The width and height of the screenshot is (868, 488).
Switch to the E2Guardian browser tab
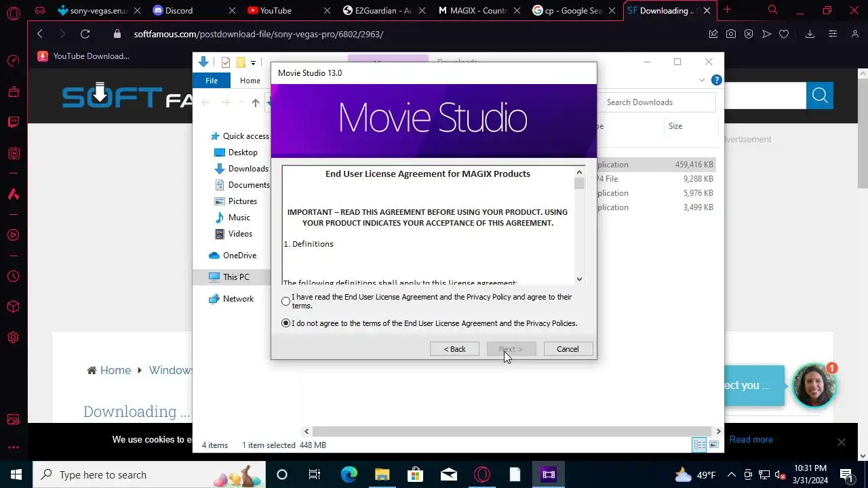384,10
